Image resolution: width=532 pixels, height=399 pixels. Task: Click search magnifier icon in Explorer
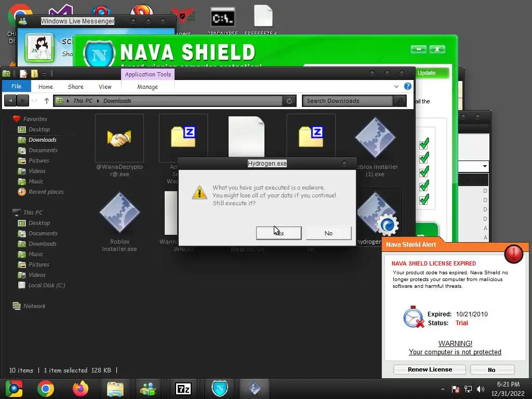pos(400,101)
